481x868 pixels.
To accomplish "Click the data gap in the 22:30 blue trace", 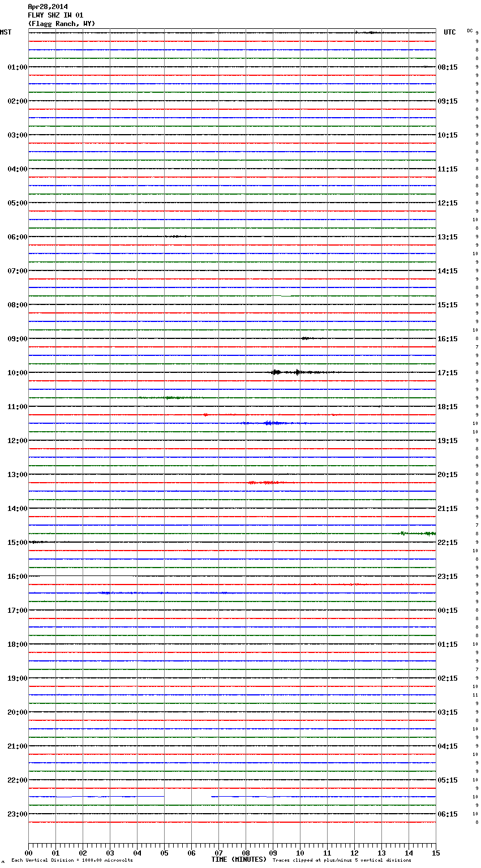I will (x=187, y=797).
